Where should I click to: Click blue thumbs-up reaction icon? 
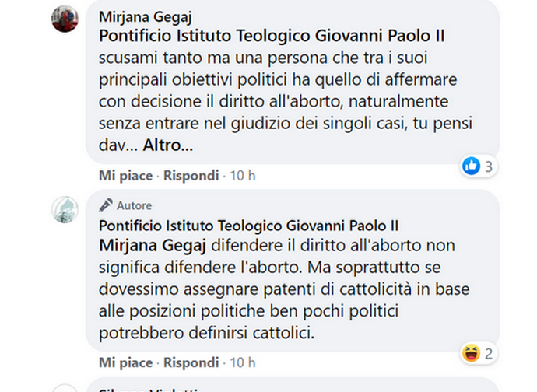471,166
